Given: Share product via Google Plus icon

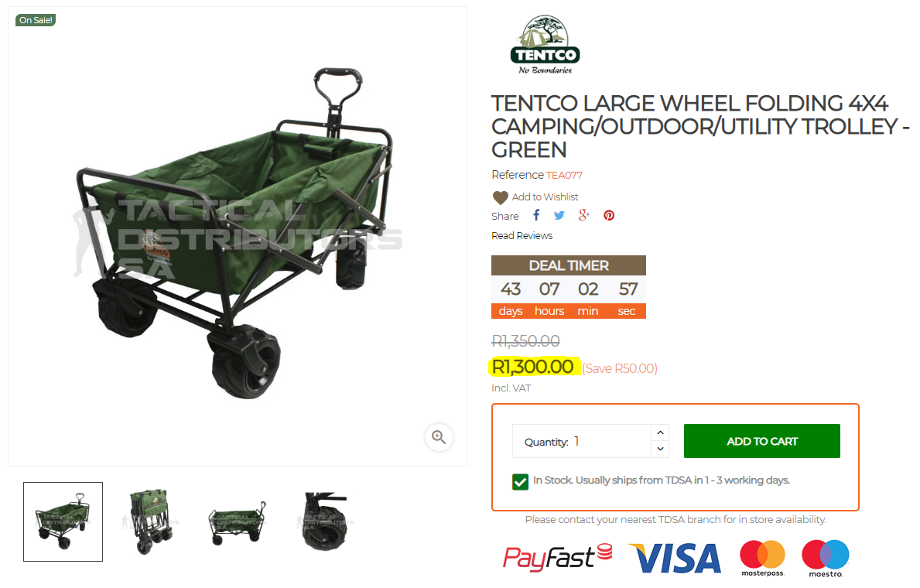Looking at the screenshot, I should [583, 215].
